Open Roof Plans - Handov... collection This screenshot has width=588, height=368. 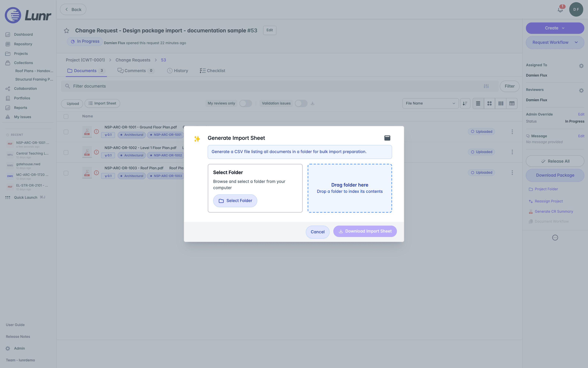[x=34, y=71]
